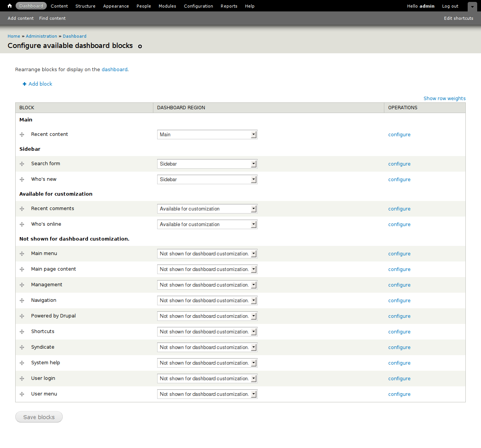Expand the region dropdown for Main menu
The width and height of the screenshot is (481, 448).
coord(207,254)
